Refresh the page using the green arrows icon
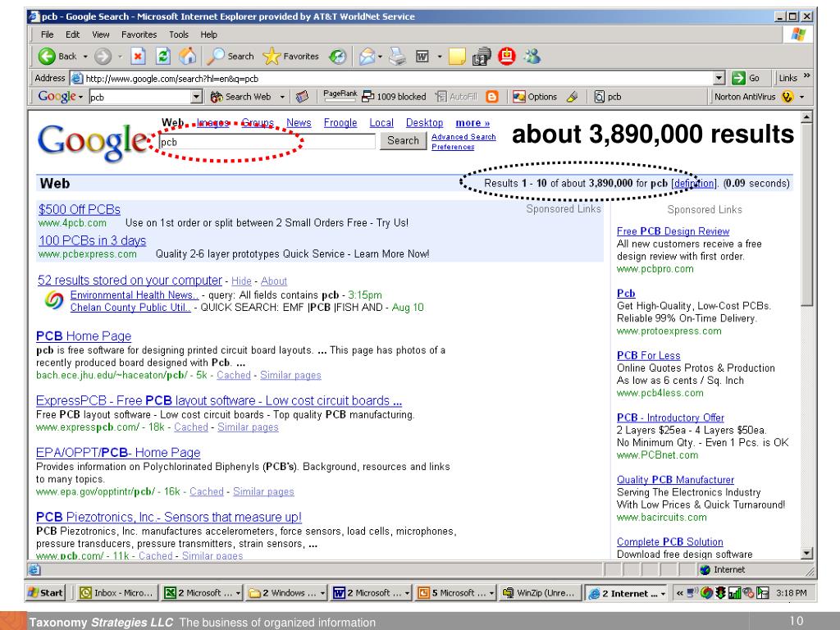 [x=163, y=57]
